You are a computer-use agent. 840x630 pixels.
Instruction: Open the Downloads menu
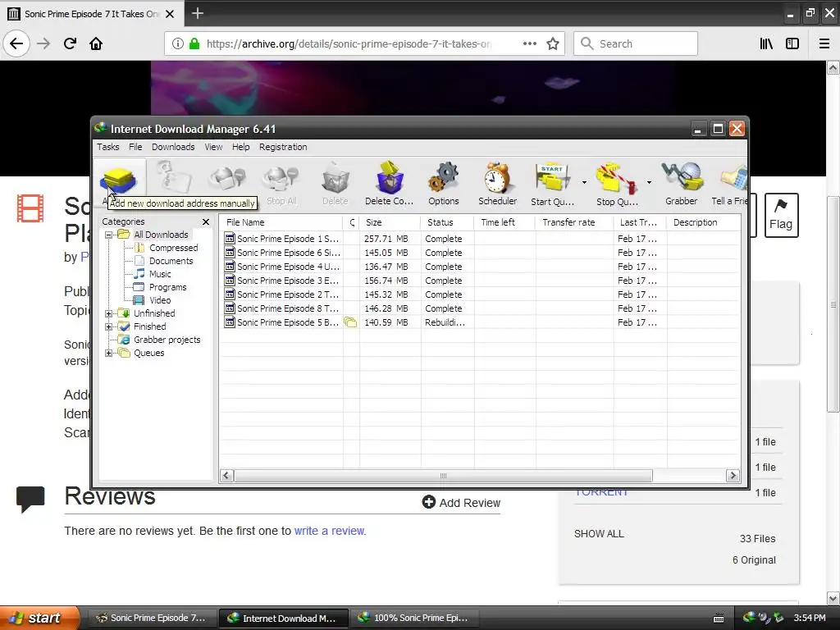tap(173, 147)
